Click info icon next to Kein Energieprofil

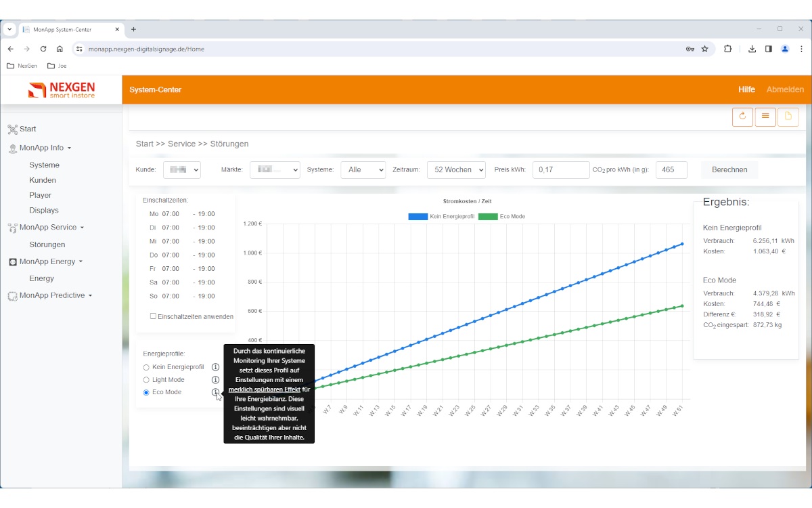coord(215,367)
